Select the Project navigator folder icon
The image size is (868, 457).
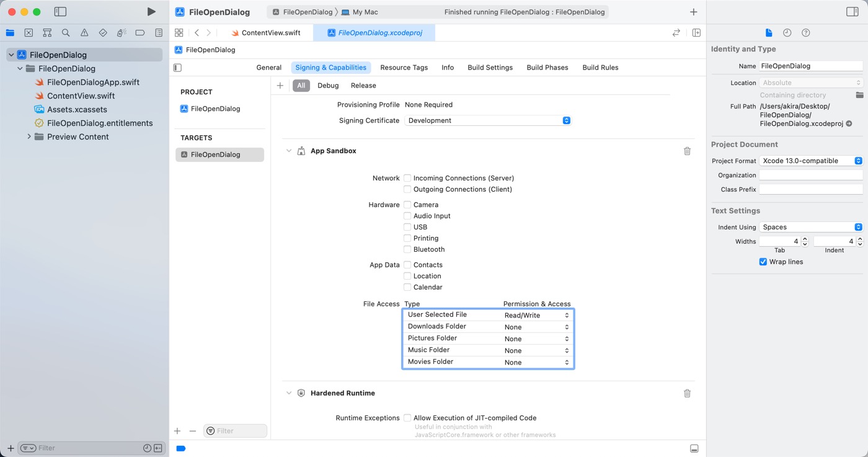click(10, 33)
